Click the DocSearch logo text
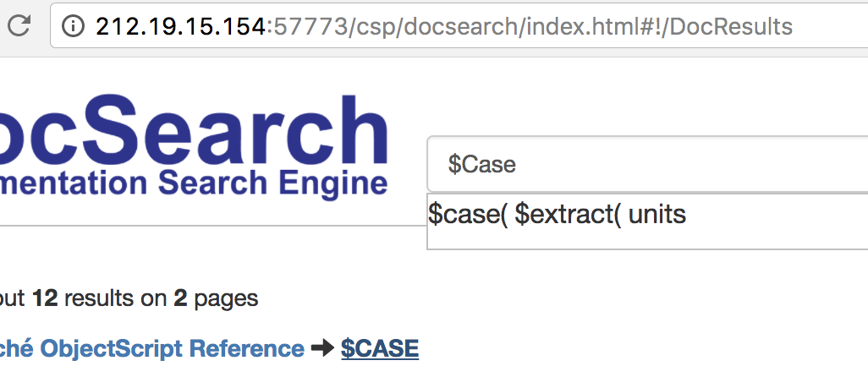 [x=193, y=131]
